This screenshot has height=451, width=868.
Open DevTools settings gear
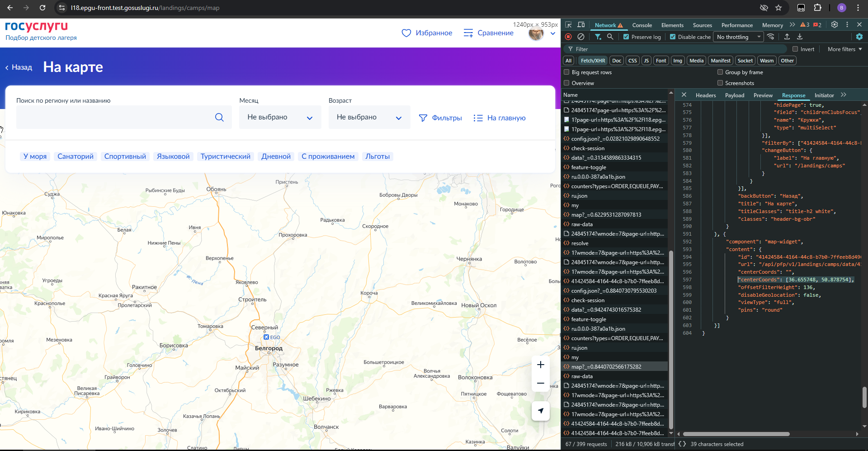point(835,25)
